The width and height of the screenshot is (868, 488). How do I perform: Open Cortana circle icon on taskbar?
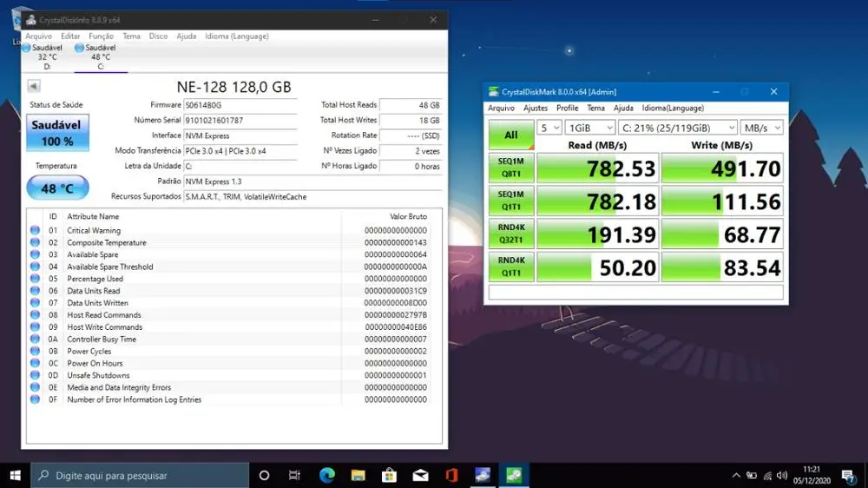(264, 475)
